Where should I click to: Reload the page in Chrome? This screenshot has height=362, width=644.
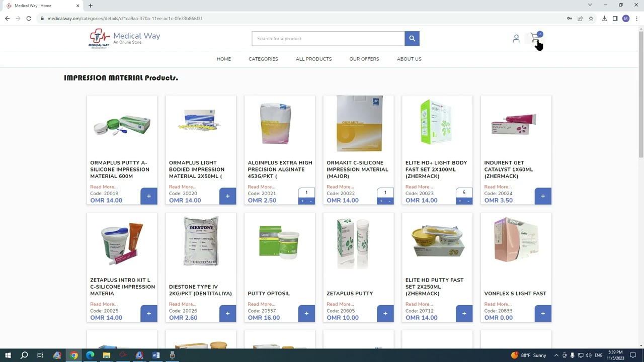click(29, 19)
